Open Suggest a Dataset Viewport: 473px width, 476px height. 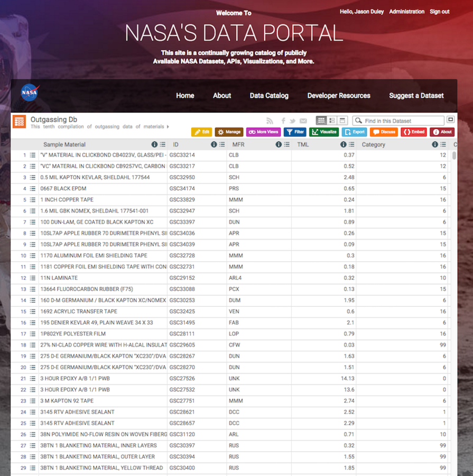(416, 96)
